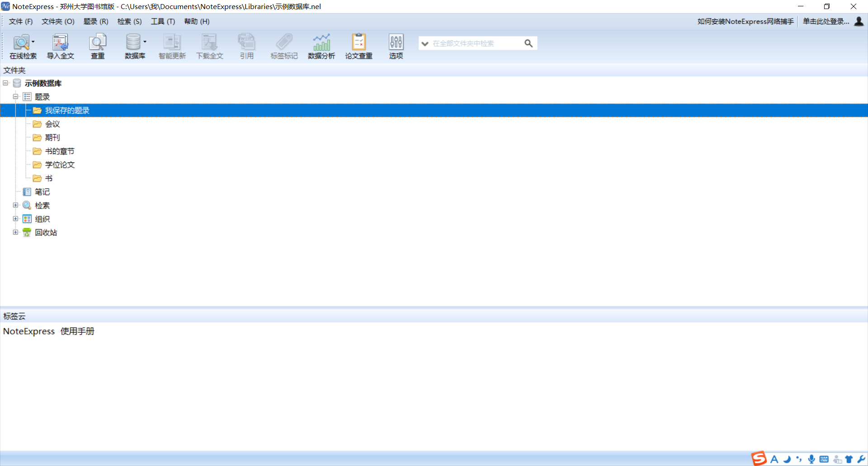Select the 期刊 folder
The width and height of the screenshot is (868, 466).
pos(52,138)
